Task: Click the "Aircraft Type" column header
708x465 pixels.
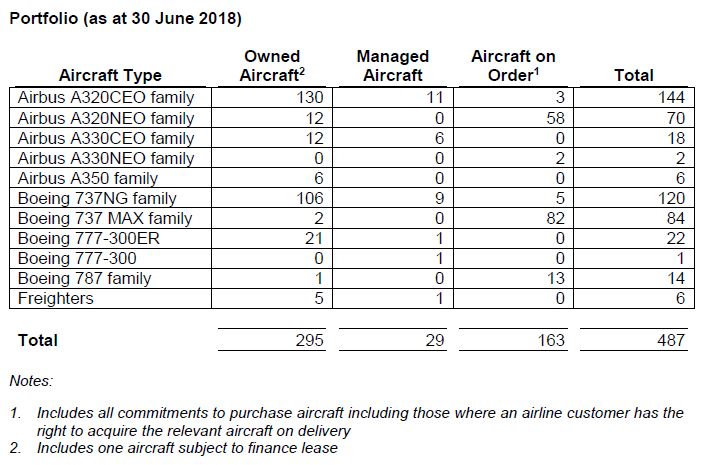Action: [110, 75]
